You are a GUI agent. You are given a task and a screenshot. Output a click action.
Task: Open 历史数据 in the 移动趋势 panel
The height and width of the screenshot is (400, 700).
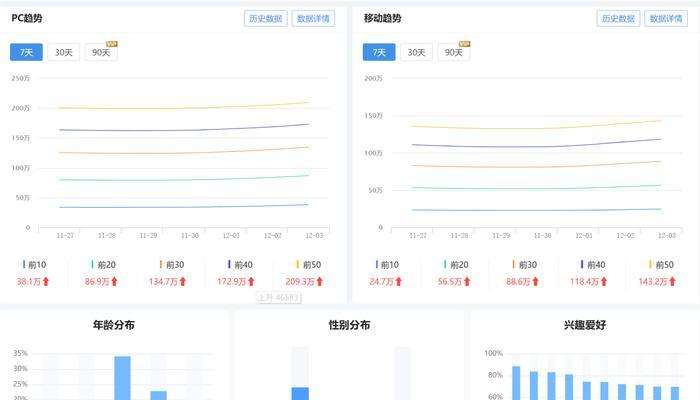[618, 19]
